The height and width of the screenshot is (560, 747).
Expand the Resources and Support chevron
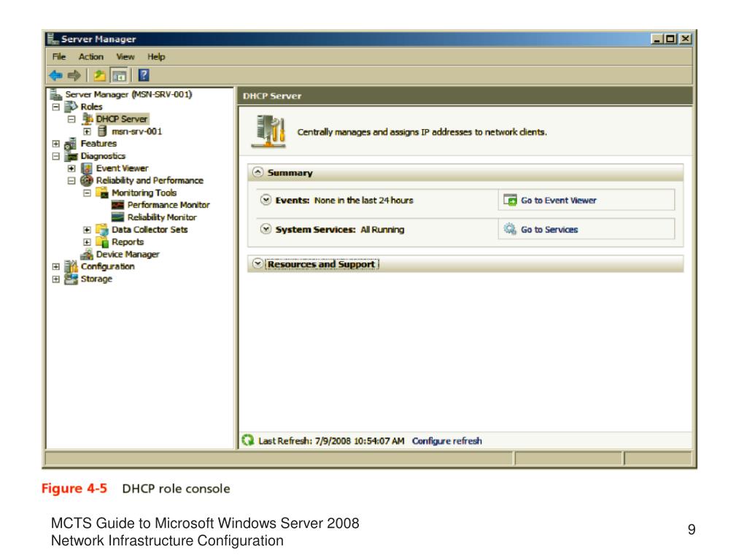tap(258, 263)
